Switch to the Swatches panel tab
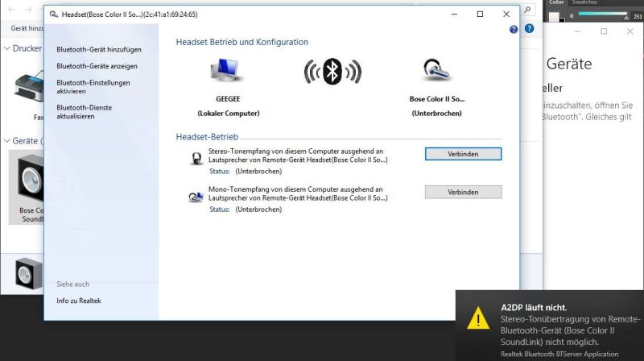 pyautogui.click(x=584, y=2)
